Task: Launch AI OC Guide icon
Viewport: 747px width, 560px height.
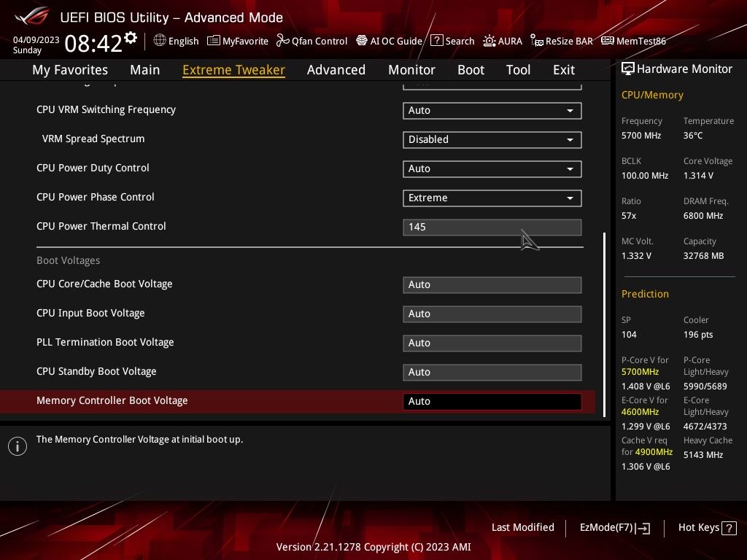Action: [362, 41]
